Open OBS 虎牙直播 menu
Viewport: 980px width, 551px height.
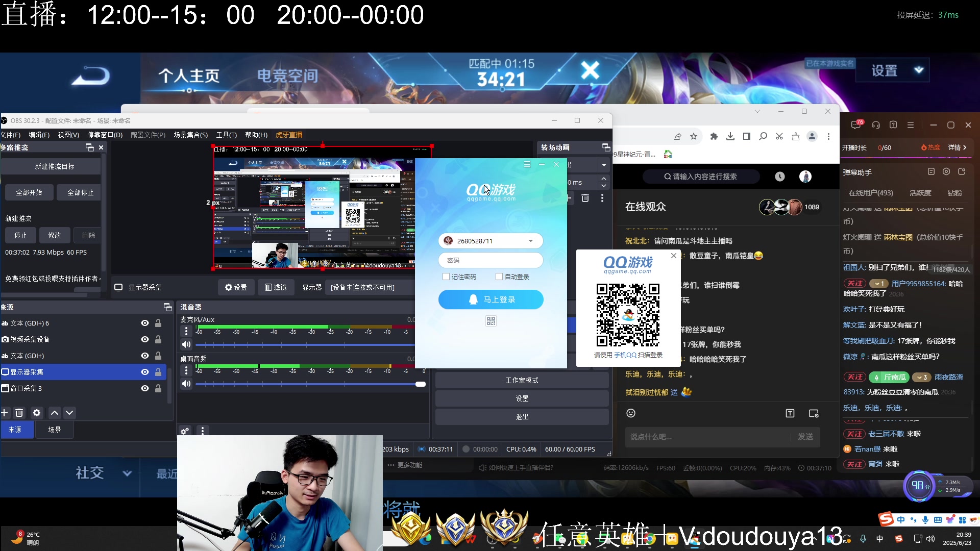click(x=289, y=135)
